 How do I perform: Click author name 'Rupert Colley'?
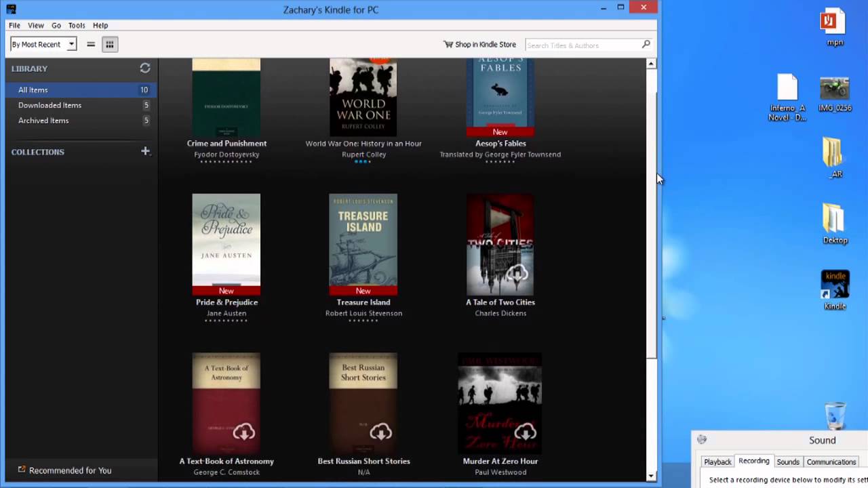click(x=363, y=155)
